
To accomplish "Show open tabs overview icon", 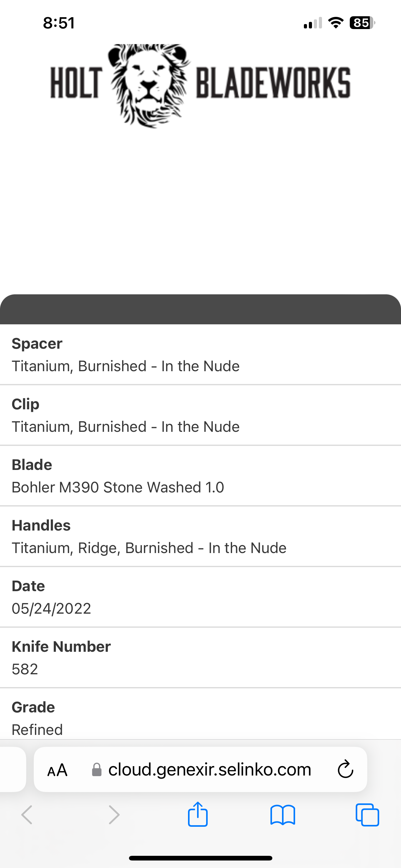I will tap(367, 815).
